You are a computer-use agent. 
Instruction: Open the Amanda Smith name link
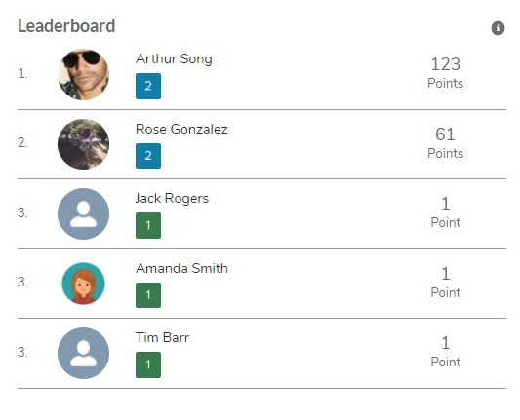(x=181, y=268)
